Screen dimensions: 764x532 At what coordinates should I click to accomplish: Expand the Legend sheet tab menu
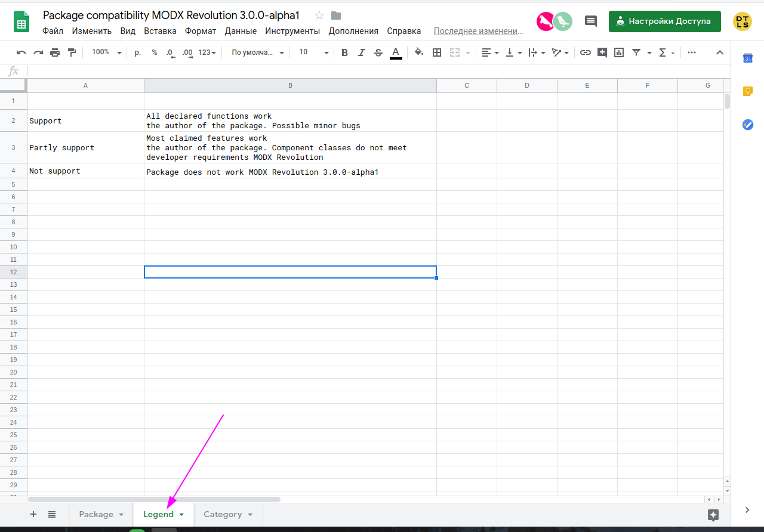tap(181, 514)
